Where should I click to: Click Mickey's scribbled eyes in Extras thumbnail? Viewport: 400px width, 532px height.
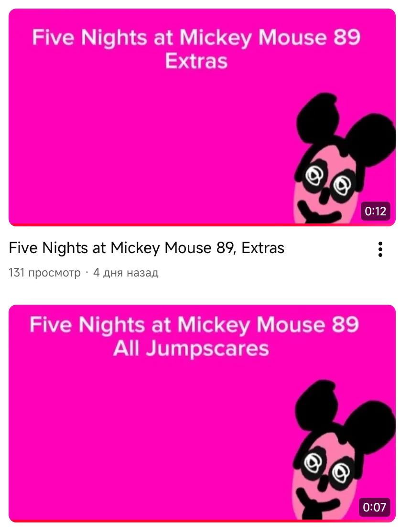(330, 181)
